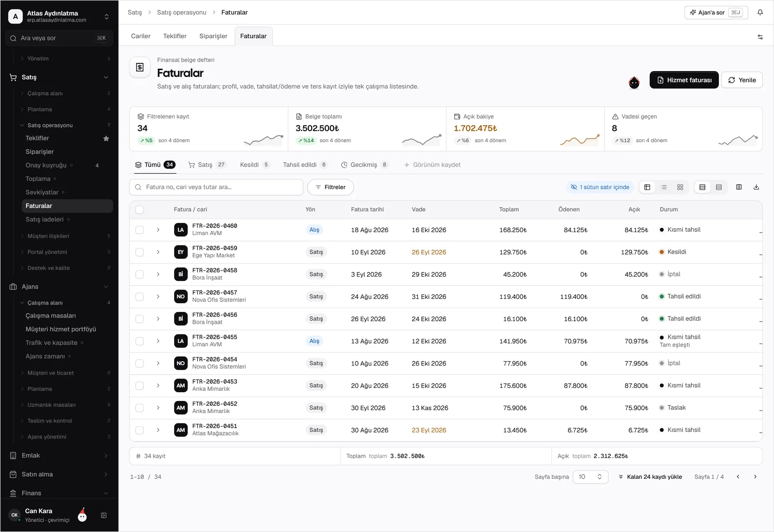Click the star icon next to Teklifler

[106, 138]
